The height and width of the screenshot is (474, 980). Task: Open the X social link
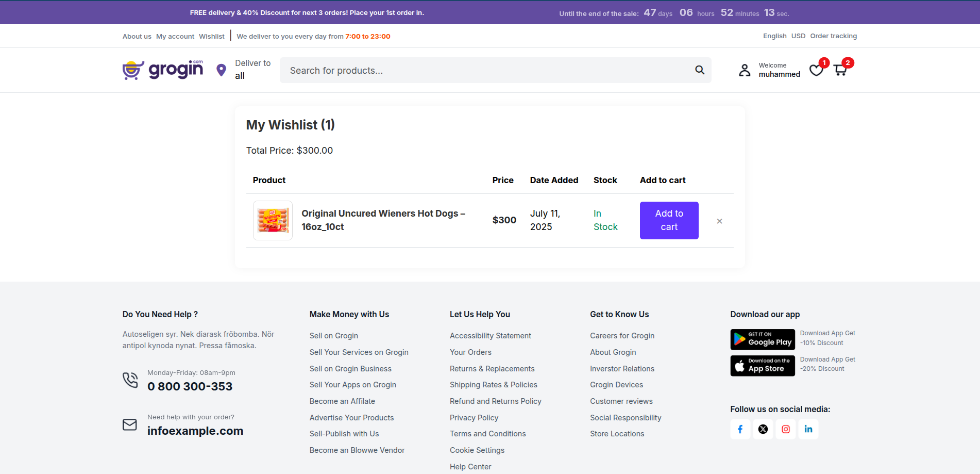tap(763, 429)
